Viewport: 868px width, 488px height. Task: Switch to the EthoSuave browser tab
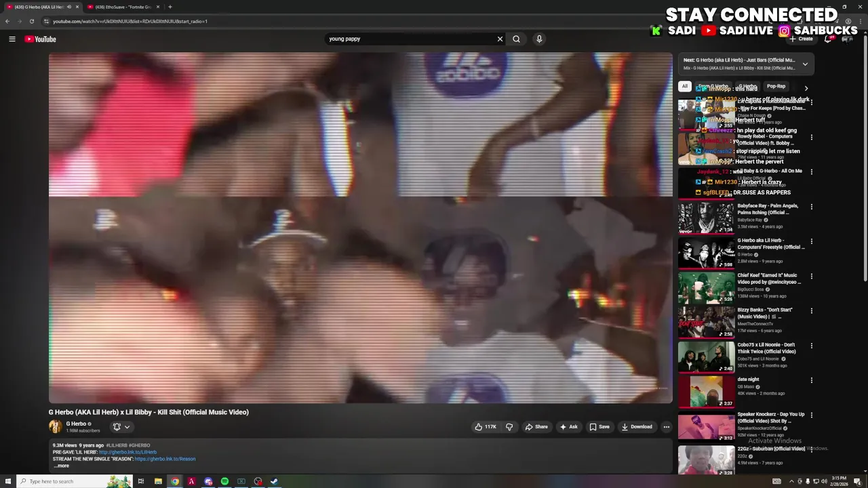[122, 7]
